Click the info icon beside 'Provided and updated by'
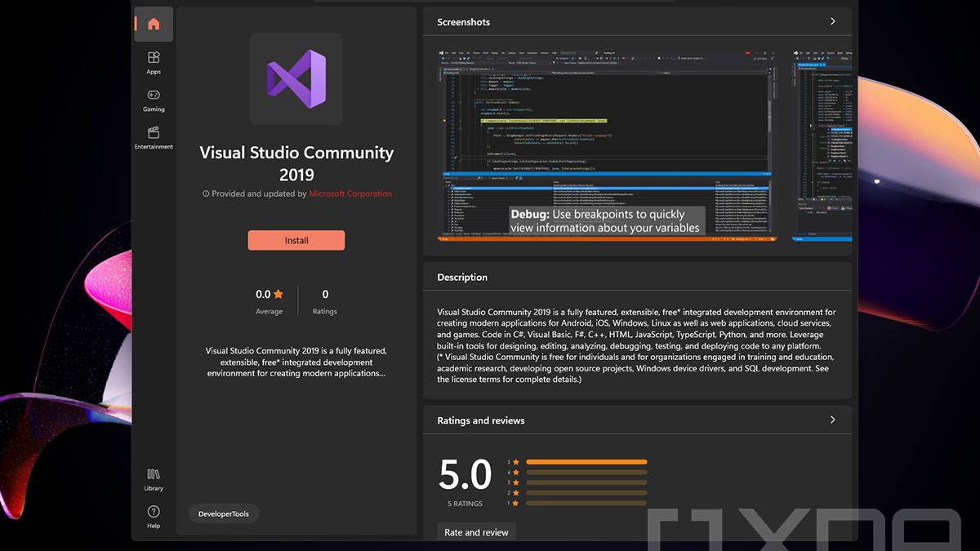980x551 pixels. [206, 194]
